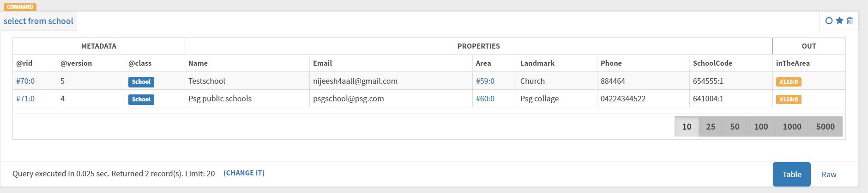Screen dimensions: 868x193
Task: Set page size to 10
Action: (687, 126)
